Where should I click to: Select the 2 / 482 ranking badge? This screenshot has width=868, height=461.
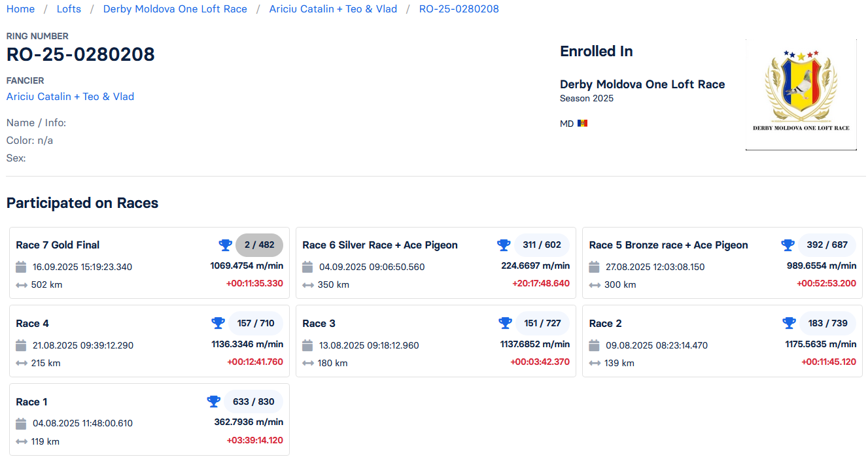tap(259, 245)
